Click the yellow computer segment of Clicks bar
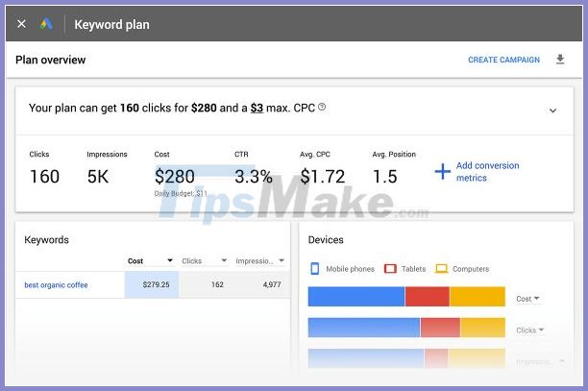 tap(483, 328)
